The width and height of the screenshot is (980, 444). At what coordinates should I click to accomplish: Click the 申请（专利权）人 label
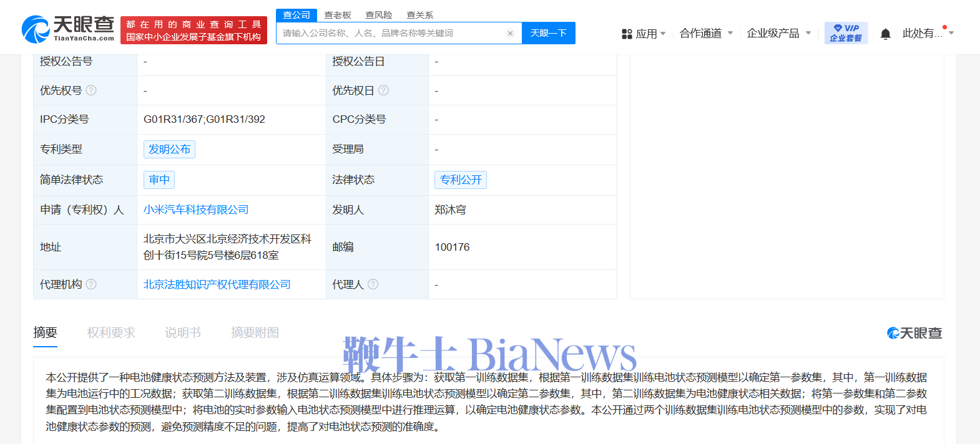82,210
